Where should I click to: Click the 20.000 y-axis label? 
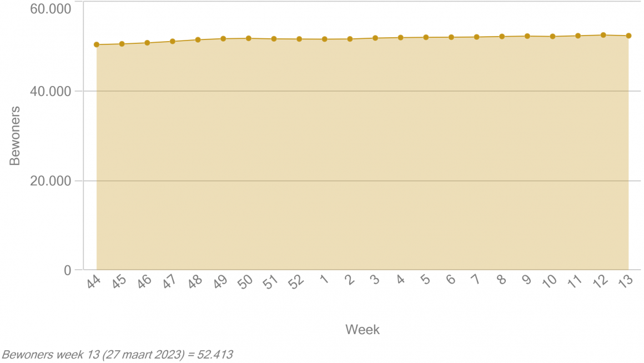click(x=51, y=181)
